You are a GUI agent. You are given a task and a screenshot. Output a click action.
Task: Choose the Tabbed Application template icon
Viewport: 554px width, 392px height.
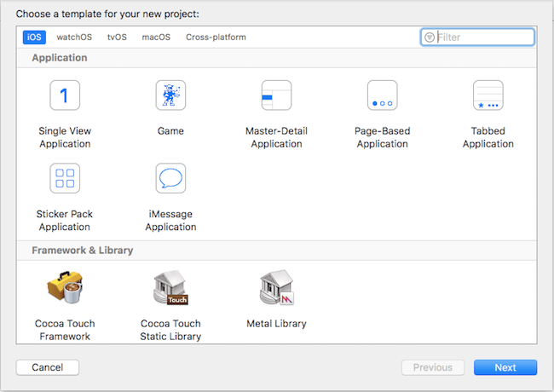488,95
